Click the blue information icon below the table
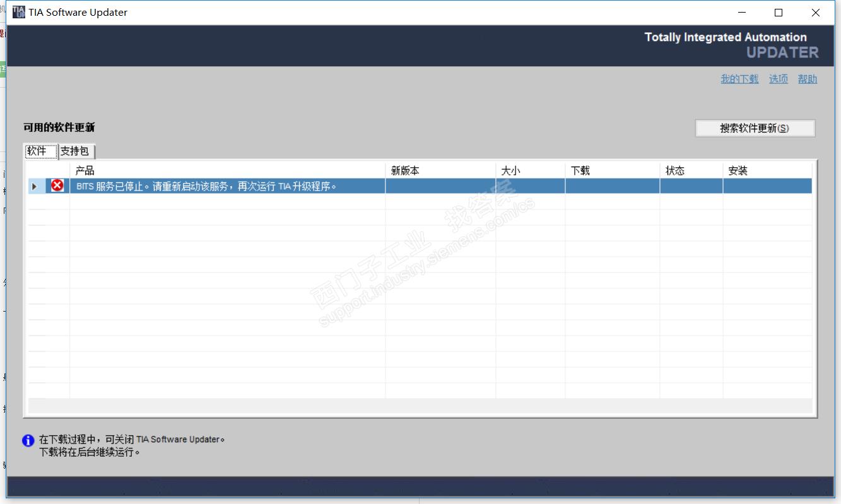Viewport: 841px width, 504px height. (x=28, y=441)
